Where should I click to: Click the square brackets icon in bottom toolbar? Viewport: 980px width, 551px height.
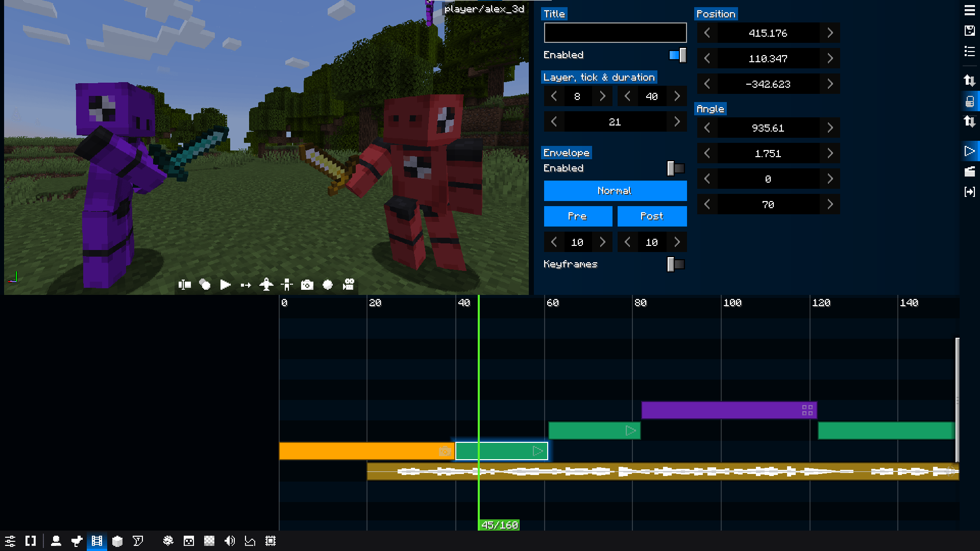point(31,541)
